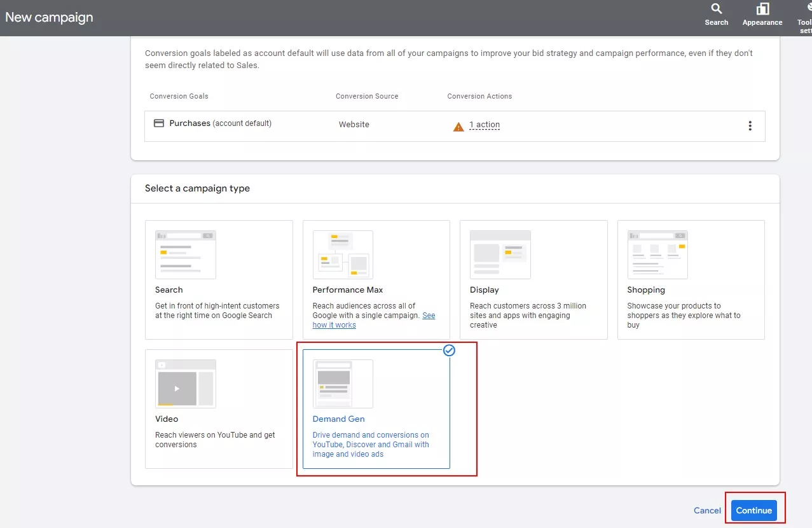Pick the Shopping campaign type card
Screen dimensions: 812x528
pyautogui.click(x=691, y=280)
